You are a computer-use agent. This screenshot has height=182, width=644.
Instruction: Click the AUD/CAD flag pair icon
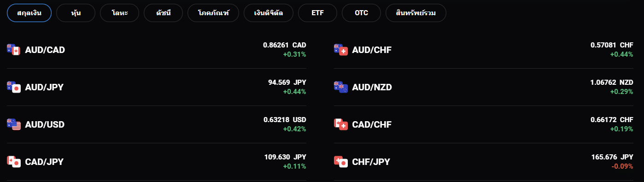14,49
